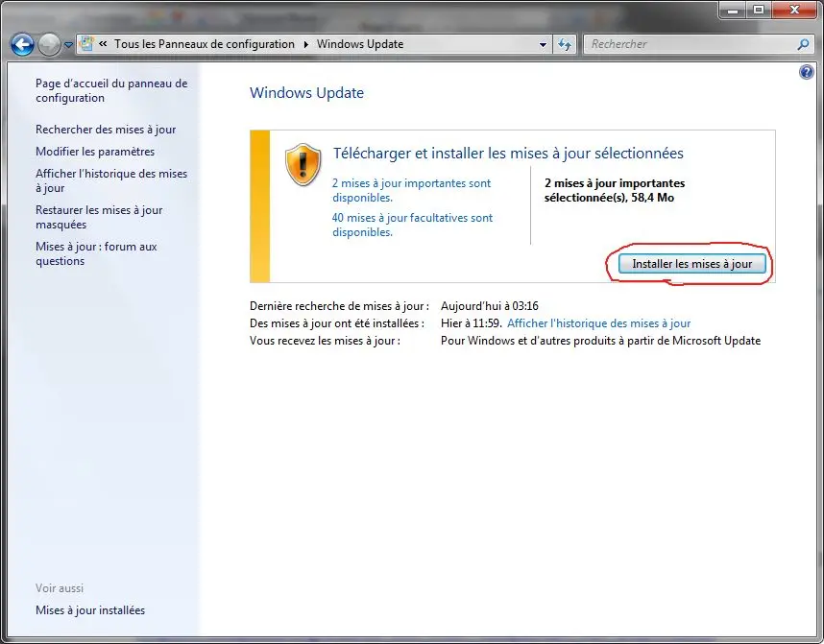Click '40 mises à jour facultatives sont disponibles'
Image resolution: width=824 pixels, height=644 pixels.
413,225
